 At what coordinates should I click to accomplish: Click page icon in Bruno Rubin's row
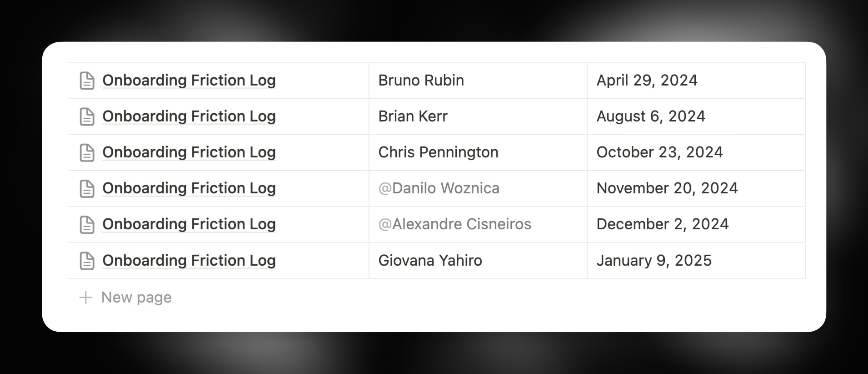point(87,81)
